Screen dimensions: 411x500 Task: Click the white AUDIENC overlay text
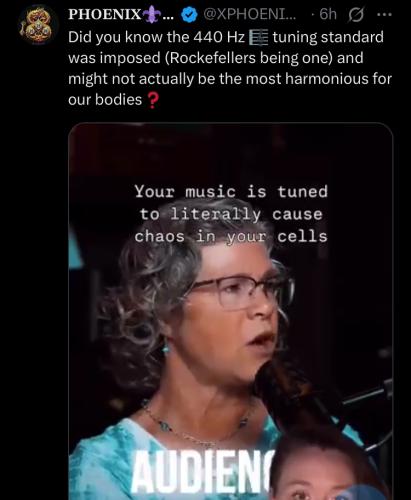click(x=203, y=473)
